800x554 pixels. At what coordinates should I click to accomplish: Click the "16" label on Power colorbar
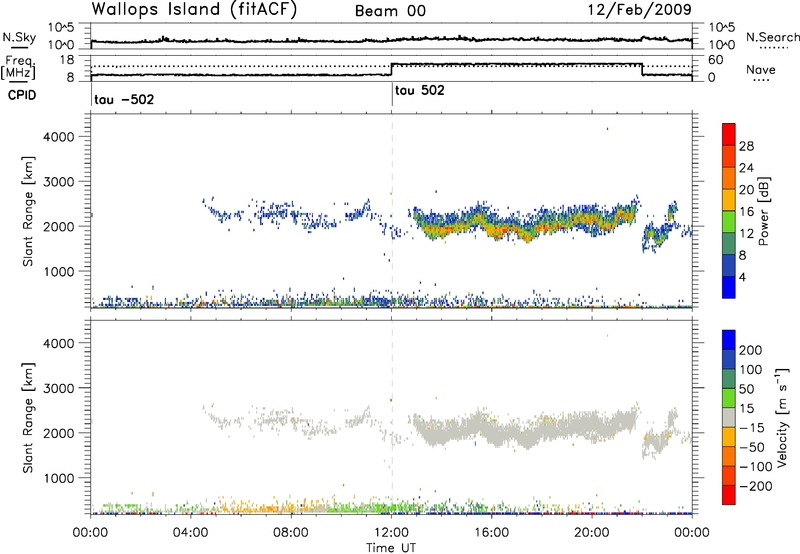point(746,212)
